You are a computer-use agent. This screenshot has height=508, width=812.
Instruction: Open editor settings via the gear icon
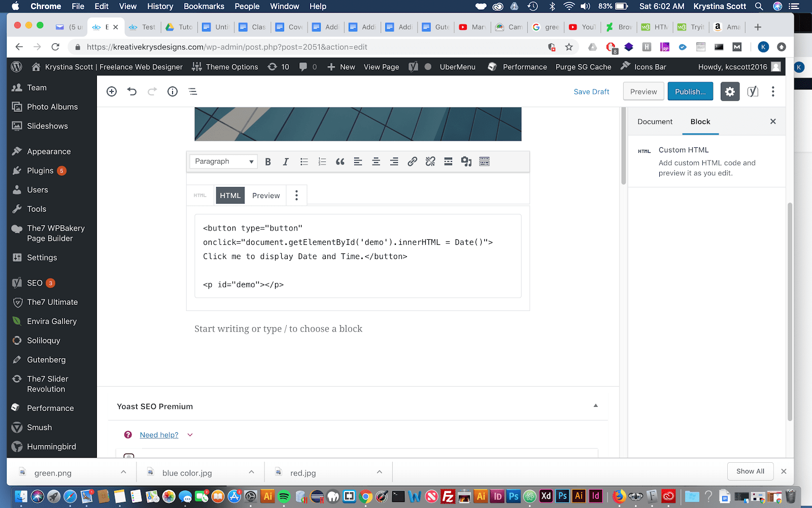[x=730, y=91]
